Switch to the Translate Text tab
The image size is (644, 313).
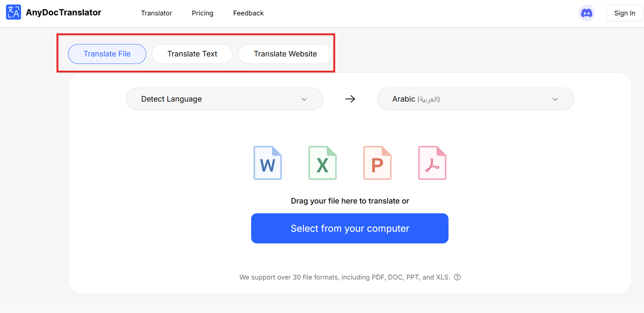[192, 54]
